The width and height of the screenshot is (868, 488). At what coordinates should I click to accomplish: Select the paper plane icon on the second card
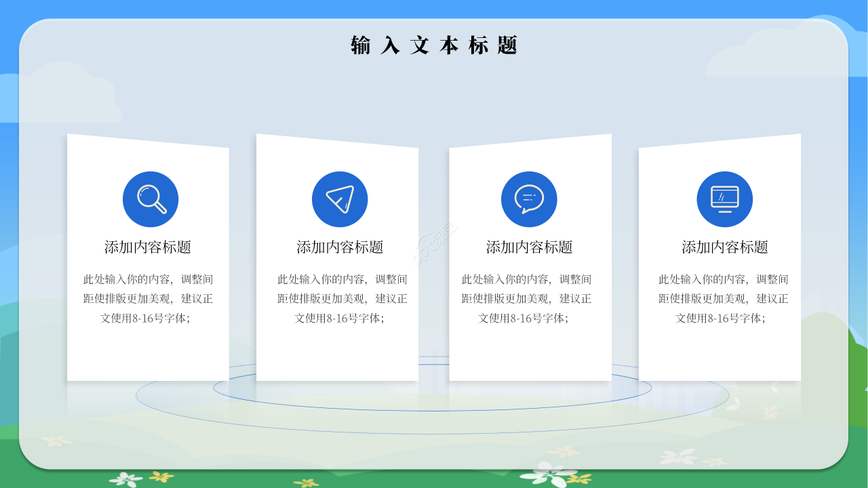340,199
